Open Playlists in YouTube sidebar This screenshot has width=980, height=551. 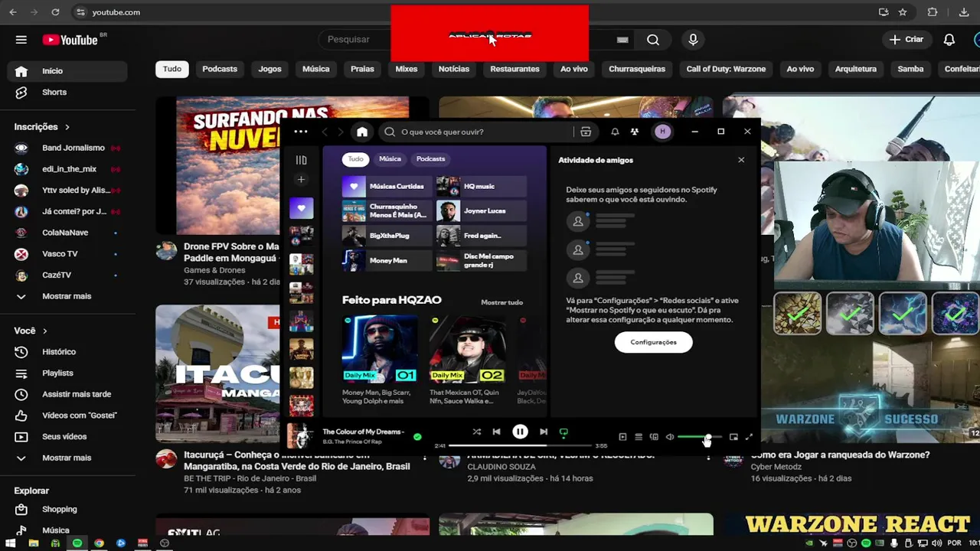point(67,373)
